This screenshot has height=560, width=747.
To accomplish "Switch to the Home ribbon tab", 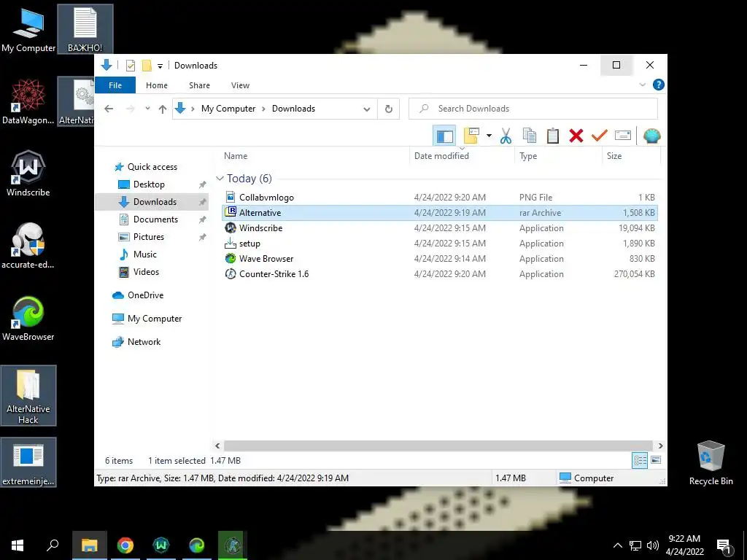I will 157,85.
